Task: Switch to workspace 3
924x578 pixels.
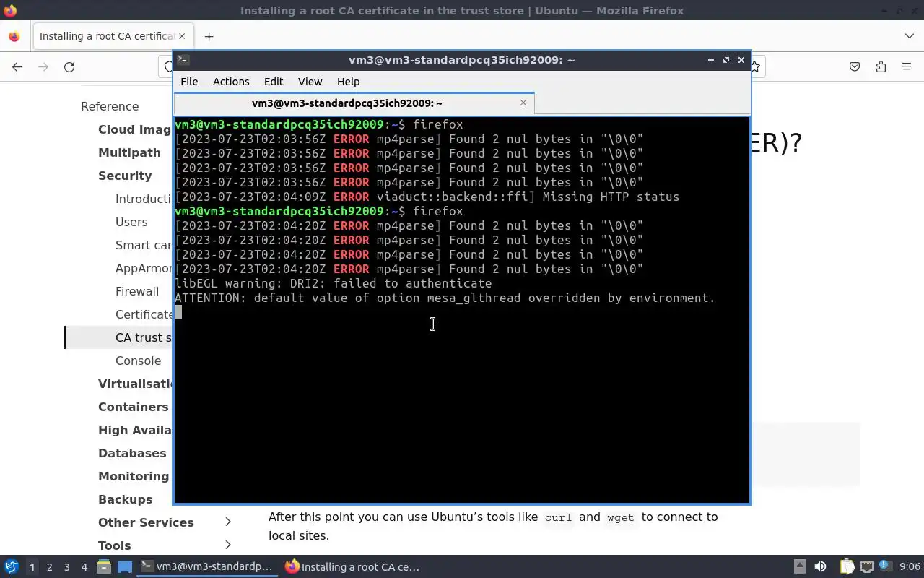Action: point(66,567)
